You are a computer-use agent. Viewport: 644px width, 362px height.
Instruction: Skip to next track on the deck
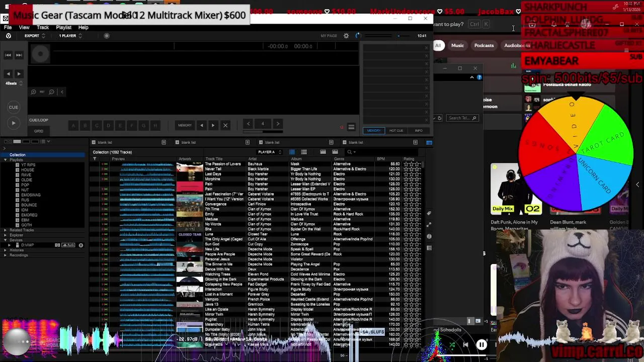pyautogui.click(x=19, y=55)
